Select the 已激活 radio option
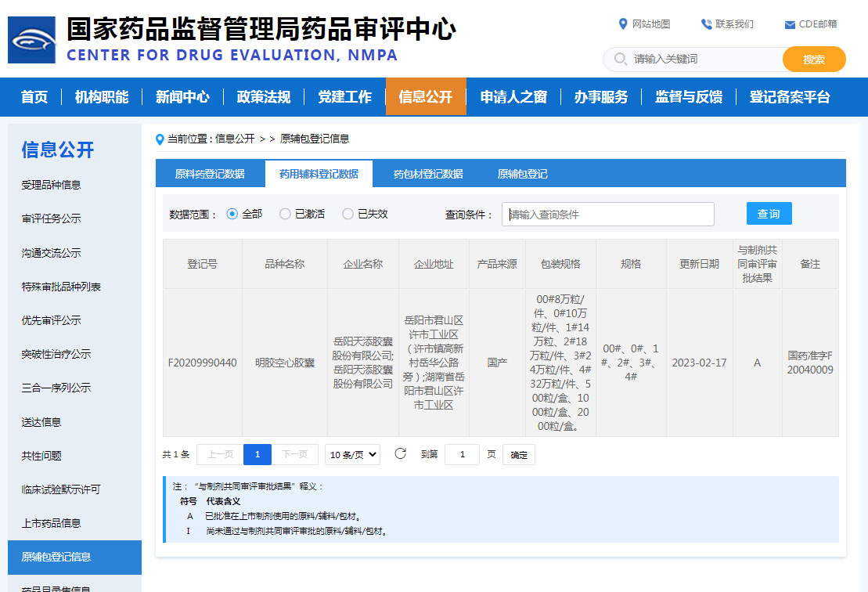The height and width of the screenshot is (592, 868). pyautogui.click(x=285, y=214)
